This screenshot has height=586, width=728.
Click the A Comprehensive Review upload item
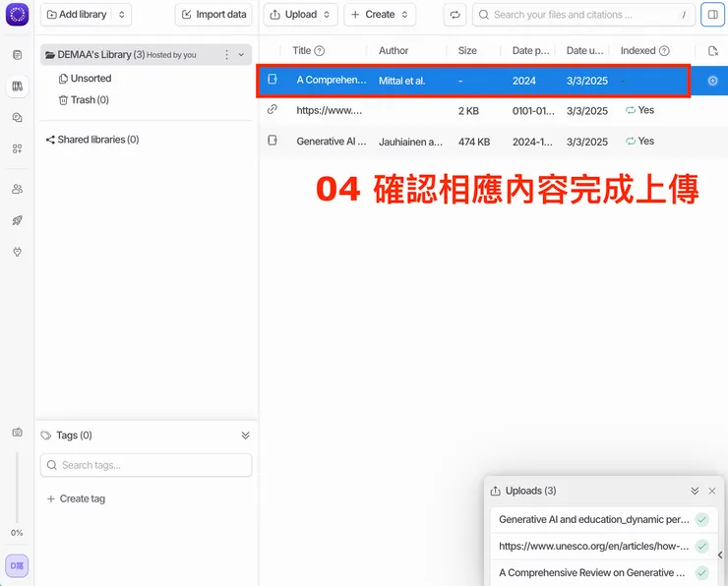tap(604, 573)
